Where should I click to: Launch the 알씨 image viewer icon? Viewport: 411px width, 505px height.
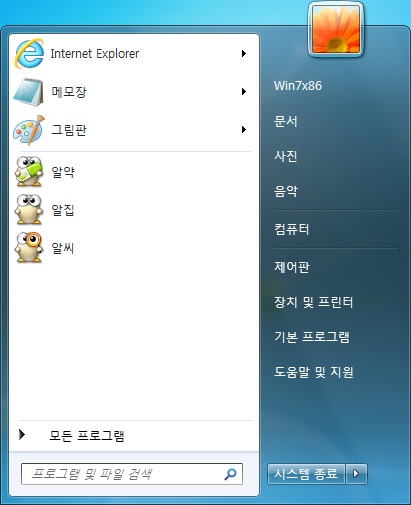click(29, 247)
